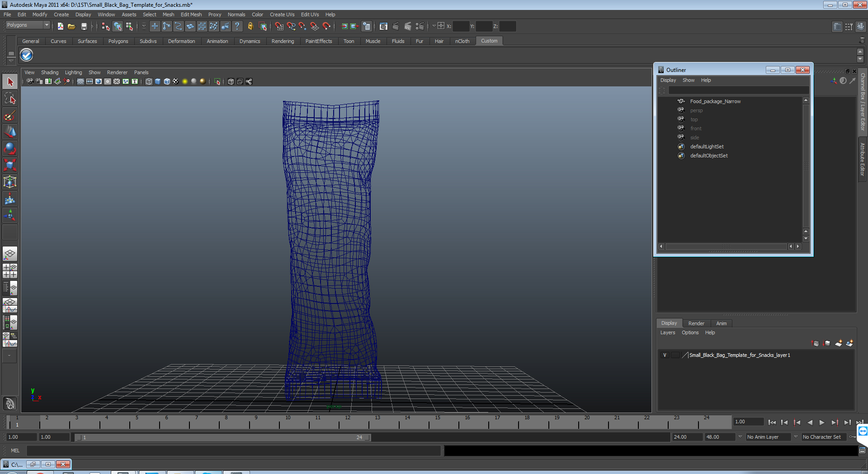Open the Panels viewport menu
Screen dimensions: 868x474
[141, 72]
